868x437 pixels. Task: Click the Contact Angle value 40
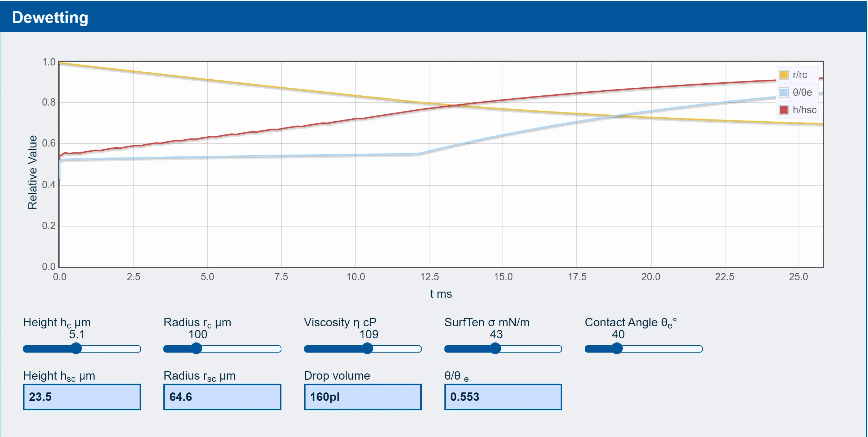[618, 334]
